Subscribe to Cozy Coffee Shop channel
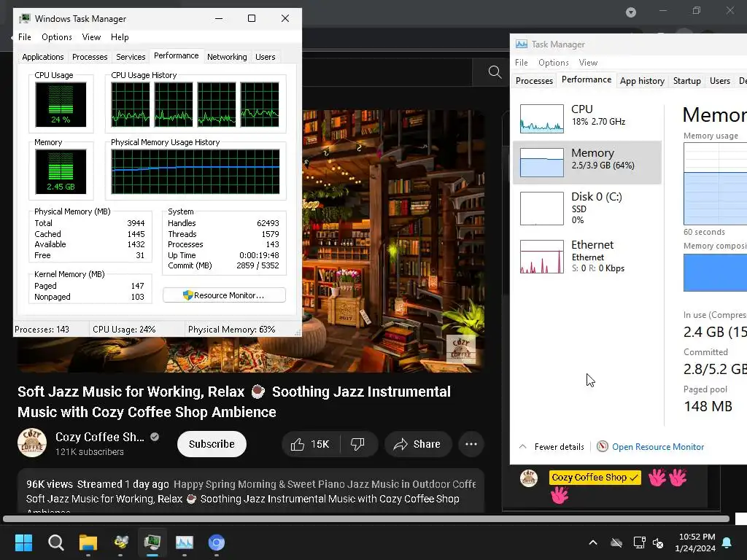Screen dimensions: 747x560 coord(212,444)
